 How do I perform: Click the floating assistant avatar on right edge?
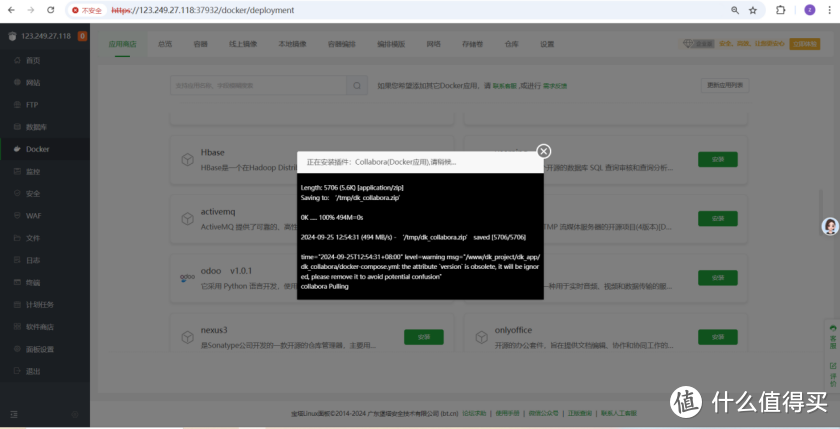coord(830,226)
